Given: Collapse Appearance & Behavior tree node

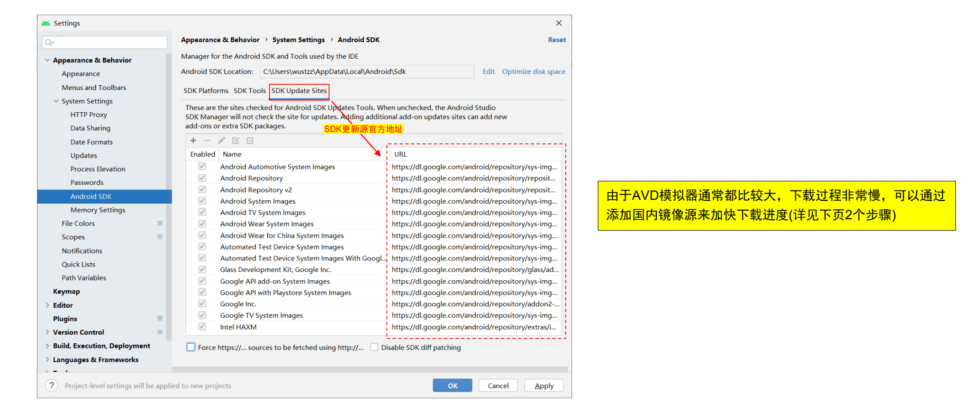Looking at the screenshot, I should pyautogui.click(x=47, y=60).
